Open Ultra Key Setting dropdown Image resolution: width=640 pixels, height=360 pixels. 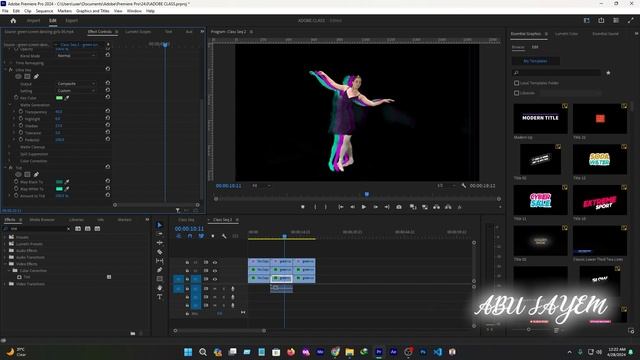(x=76, y=91)
